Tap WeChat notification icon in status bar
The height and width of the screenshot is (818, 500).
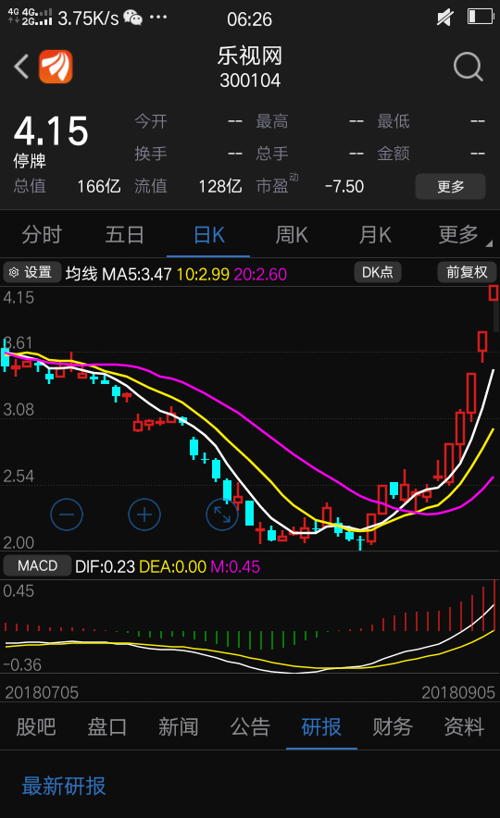(x=133, y=18)
